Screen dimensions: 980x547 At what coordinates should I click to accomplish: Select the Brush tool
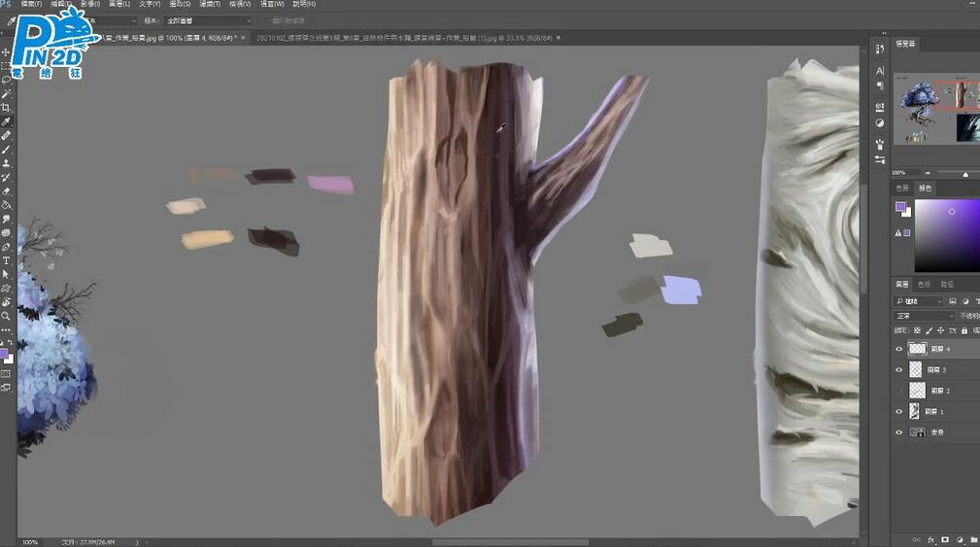6,150
